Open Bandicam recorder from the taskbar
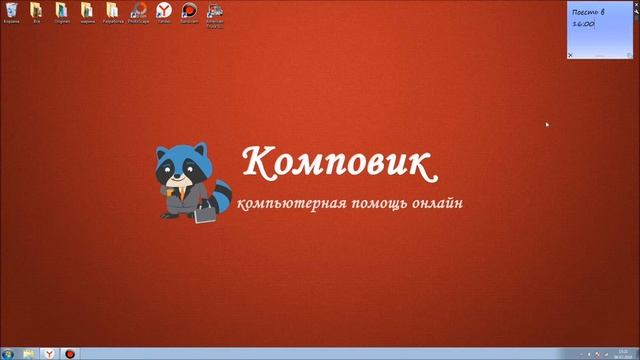This screenshot has width=640, height=360. click(70, 354)
